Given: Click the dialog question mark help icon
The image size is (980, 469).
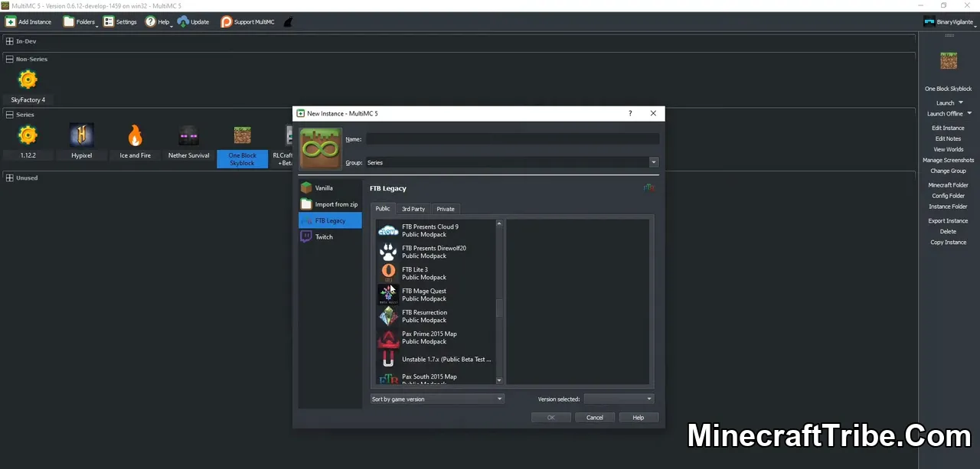Looking at the screenshot, I should click(x=630, y=113).
